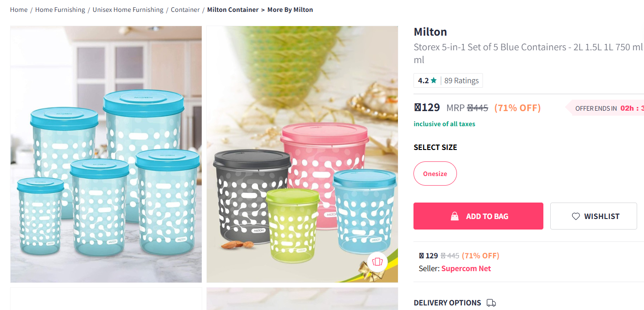Add the Milton containers to the bag
Screen dimensions: 644x310
tap(478, 216)
